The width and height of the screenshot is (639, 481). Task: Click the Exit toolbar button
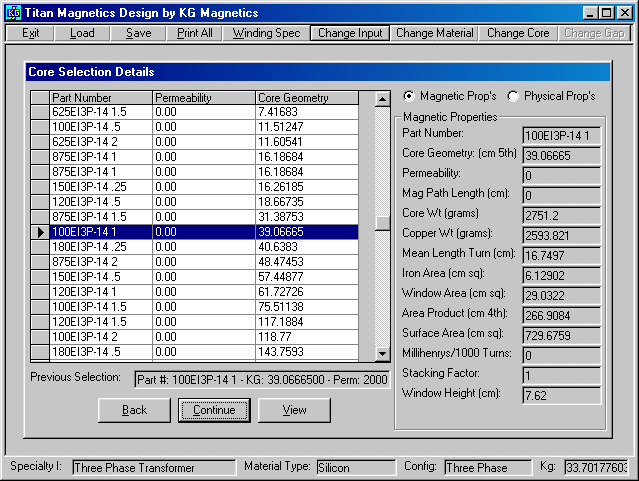point(31,33)
